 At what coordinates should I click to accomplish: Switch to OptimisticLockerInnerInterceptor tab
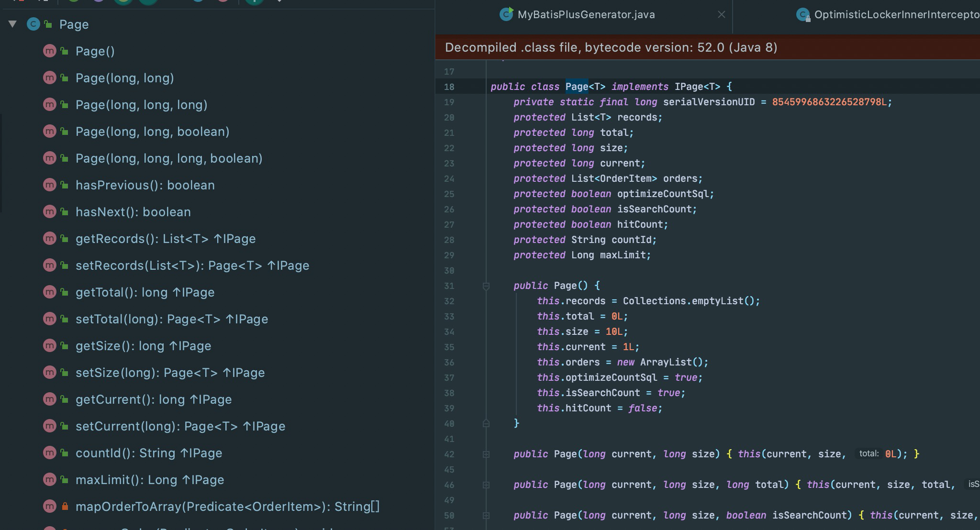coord(897,15)
